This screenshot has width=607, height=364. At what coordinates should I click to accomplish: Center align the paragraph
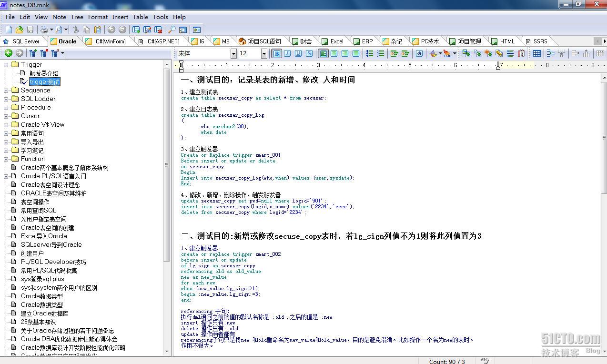coord(334,53)
